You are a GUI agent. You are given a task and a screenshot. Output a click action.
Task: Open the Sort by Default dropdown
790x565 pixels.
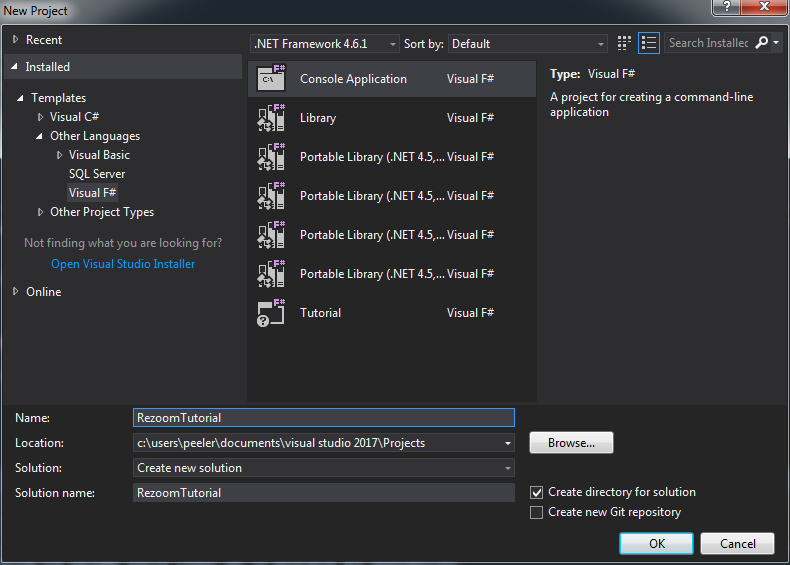coord(527,44)
